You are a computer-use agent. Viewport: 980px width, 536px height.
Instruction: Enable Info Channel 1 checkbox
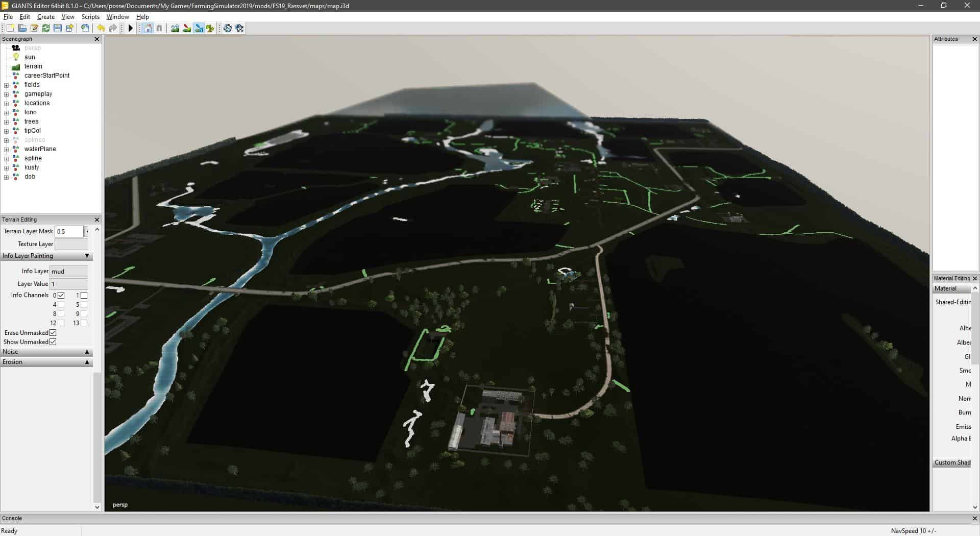pyautogui.click(x=84, y=295)
